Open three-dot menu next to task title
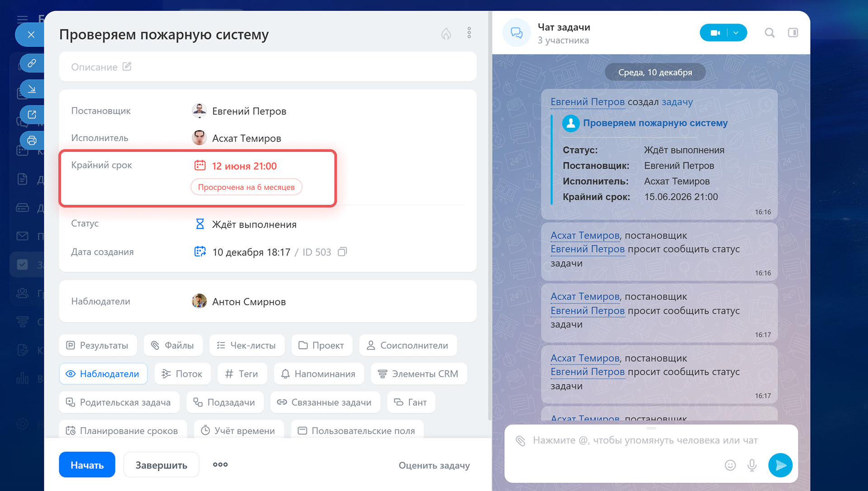868x491 pixels. pos(469,33)
